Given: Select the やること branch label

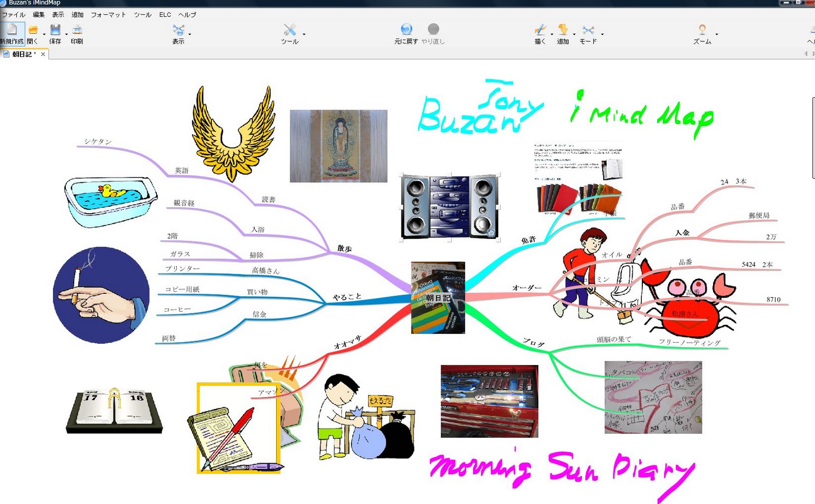Looking at the screenshot, I should click(347, 297).
